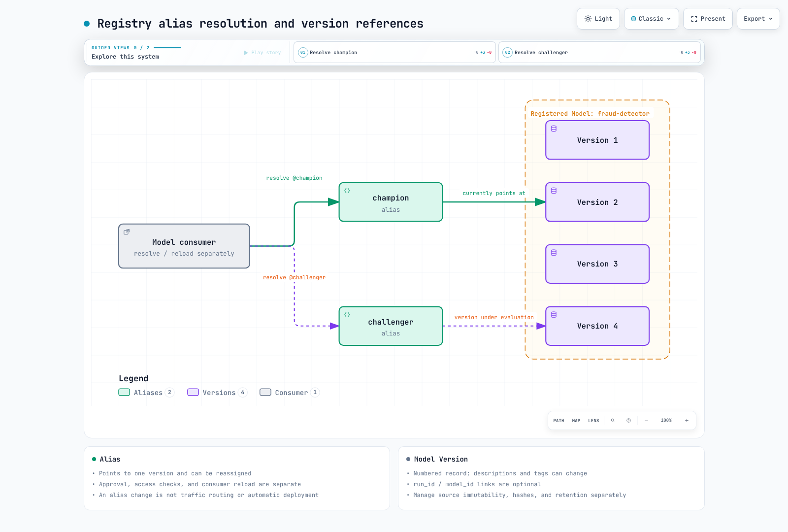Toggle the Consumer legend filter

tap(290, 393)
